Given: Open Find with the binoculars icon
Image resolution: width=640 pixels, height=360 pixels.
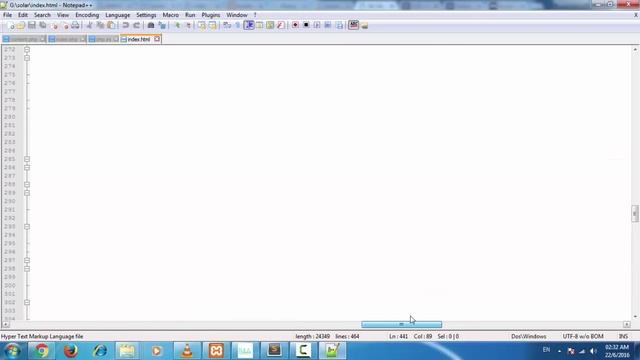Looking at the screenshot, I should [151, 25].
